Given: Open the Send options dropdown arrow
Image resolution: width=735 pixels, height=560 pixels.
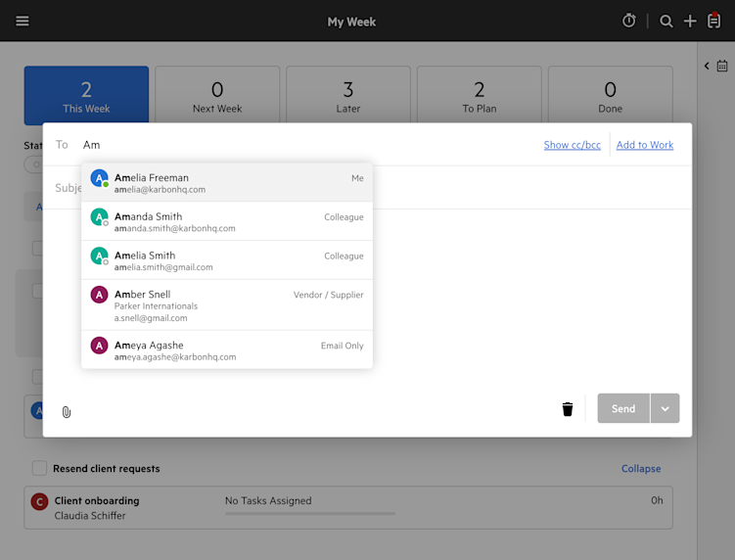Looking at the screenshot, I should pos(665,408).
